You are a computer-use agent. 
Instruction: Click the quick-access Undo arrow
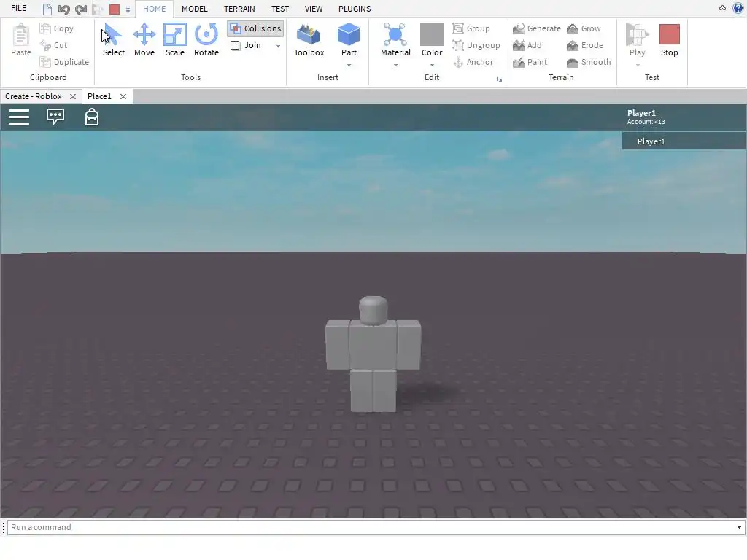(64, 9)
